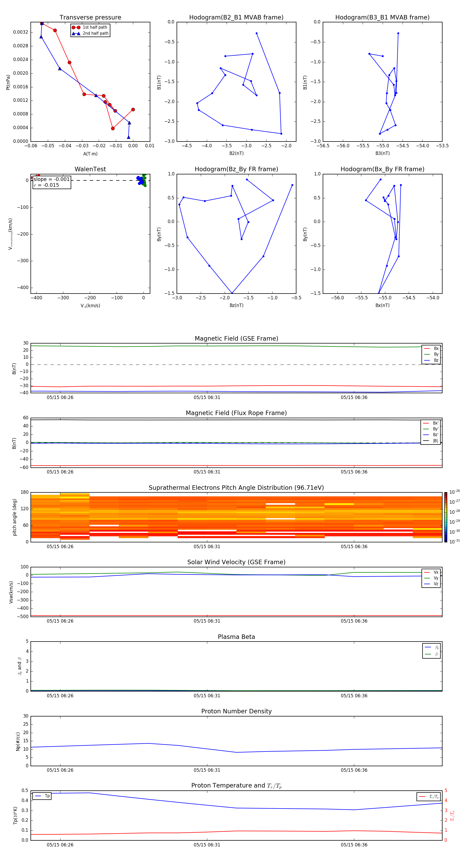
Task: Click 'βp' entry in Plasma Beta legend
Action: tap(431, 647)
